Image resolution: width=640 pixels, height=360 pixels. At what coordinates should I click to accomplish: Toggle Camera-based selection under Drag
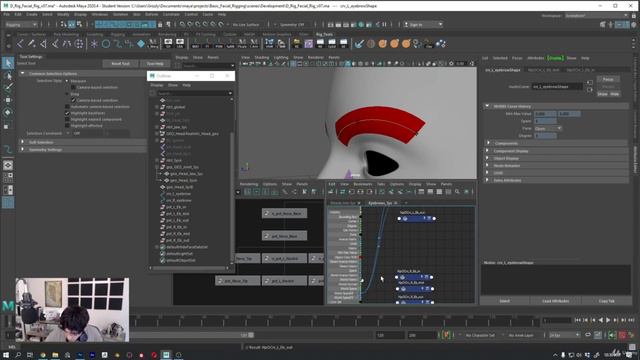pyautogui.click(x=73, y=100)
